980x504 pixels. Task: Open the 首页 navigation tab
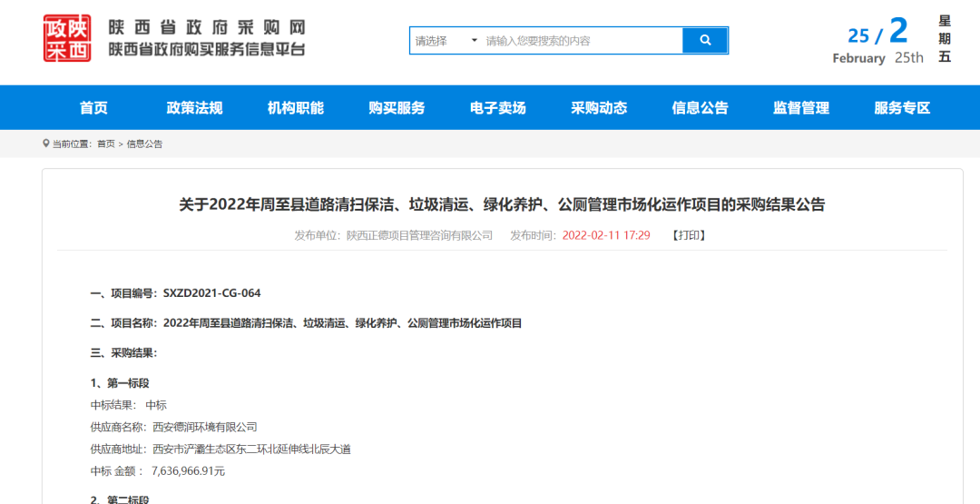93,108
